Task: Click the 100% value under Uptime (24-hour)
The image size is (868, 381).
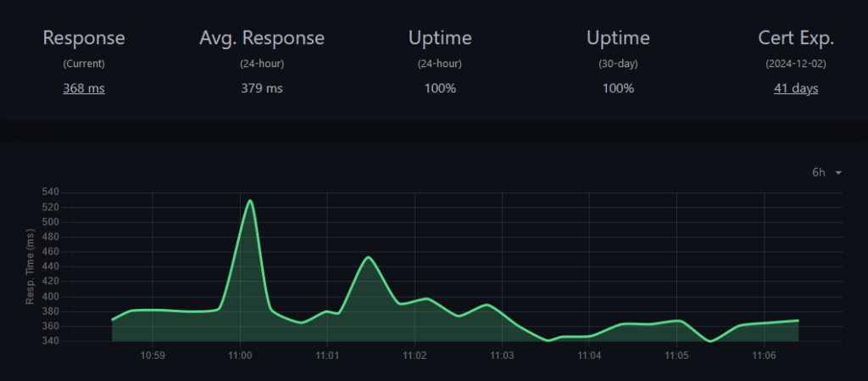Action: 440,88
